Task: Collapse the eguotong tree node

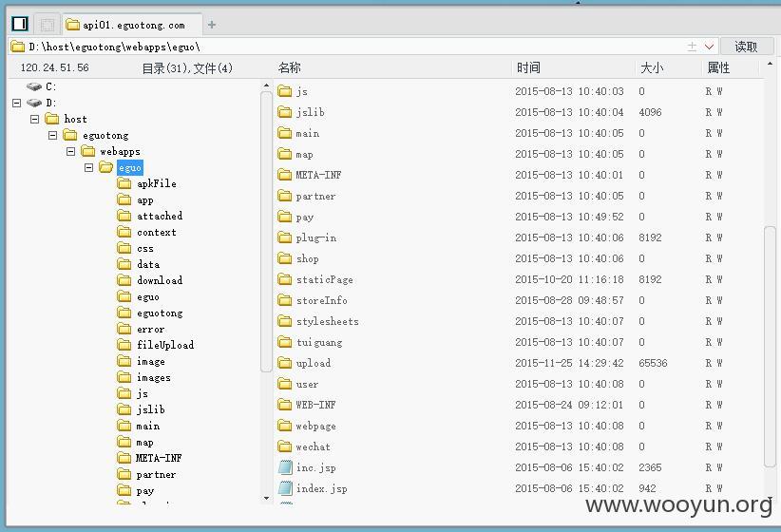Action: [53, 136]
